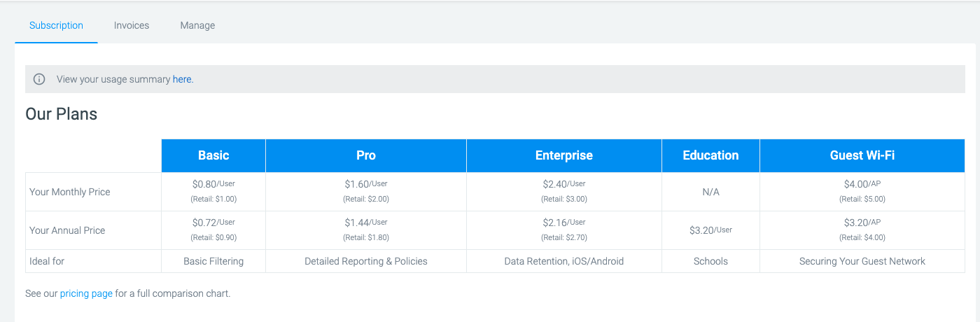Click the Pro annual price $1.44/User
This screenshot has height=322, width=980.
366,223
